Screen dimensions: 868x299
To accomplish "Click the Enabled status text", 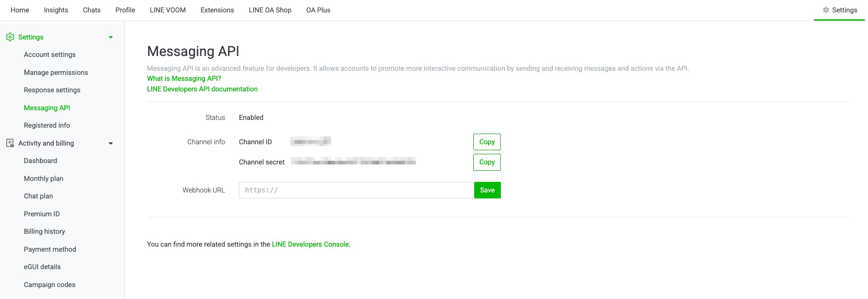I will 251,118.
